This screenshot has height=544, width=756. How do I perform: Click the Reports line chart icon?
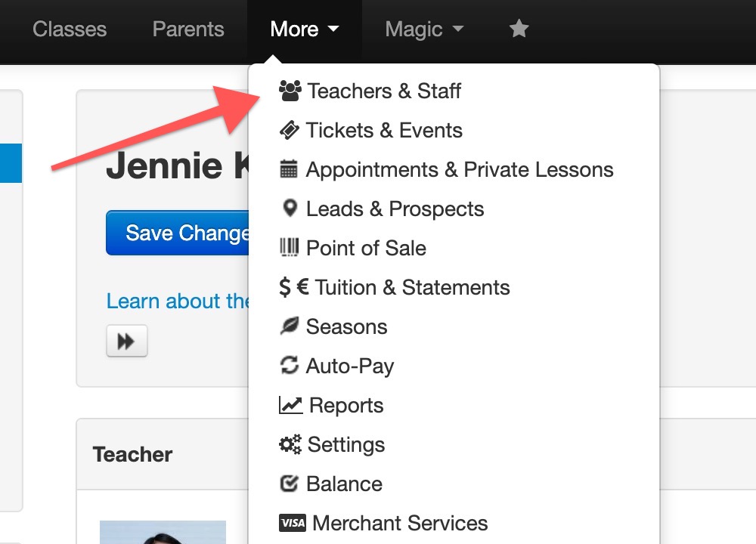pyautogui.click(x=291, y=405)
